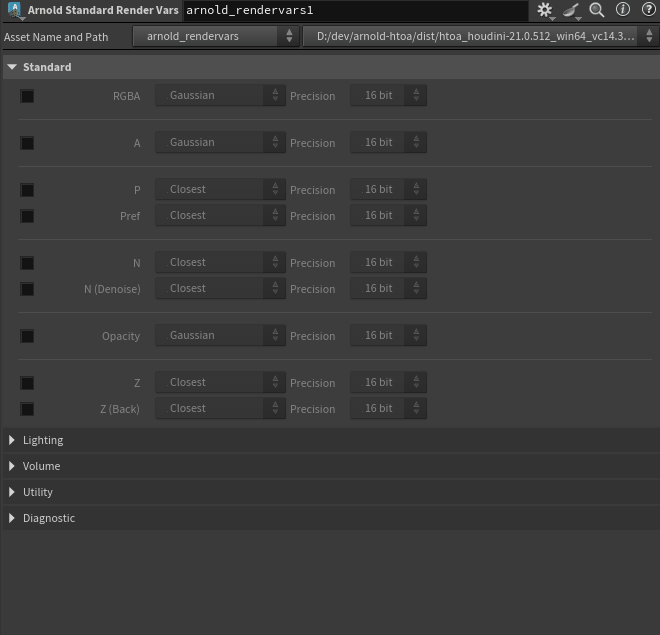Toggle the Pref render var checkbox
The image size is (660, 635).
click(x=27, y=216)
